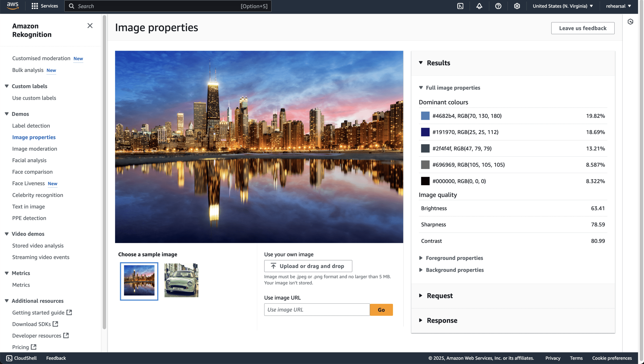
Task: Open the Services grid menu
Action: [45, 6]
